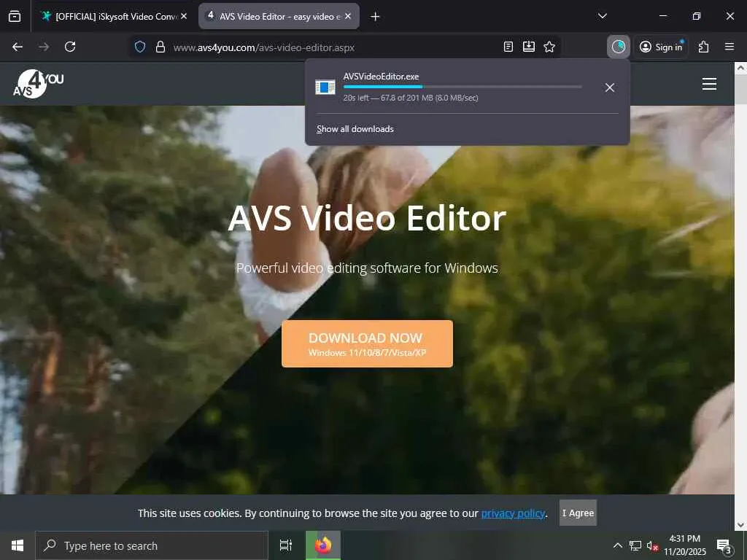Image resolution: width=747 pixels, height=560 pixels.
Task: Open the tracking protection shield icon
Action: [x=139, y=47]
